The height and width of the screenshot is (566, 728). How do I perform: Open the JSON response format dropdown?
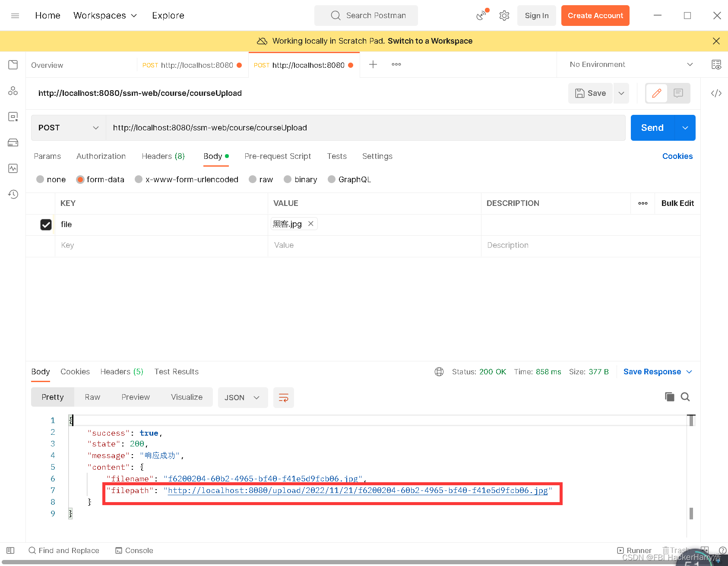(243, 398)
